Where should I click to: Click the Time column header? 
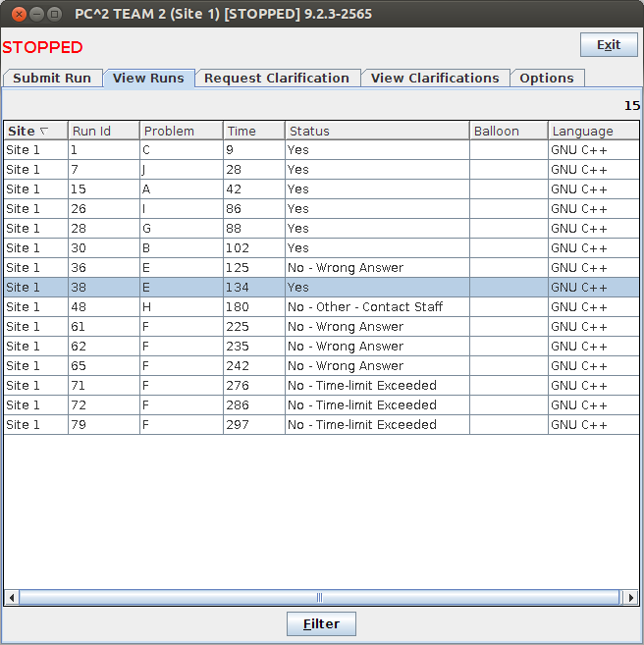[x=253, y=131]
